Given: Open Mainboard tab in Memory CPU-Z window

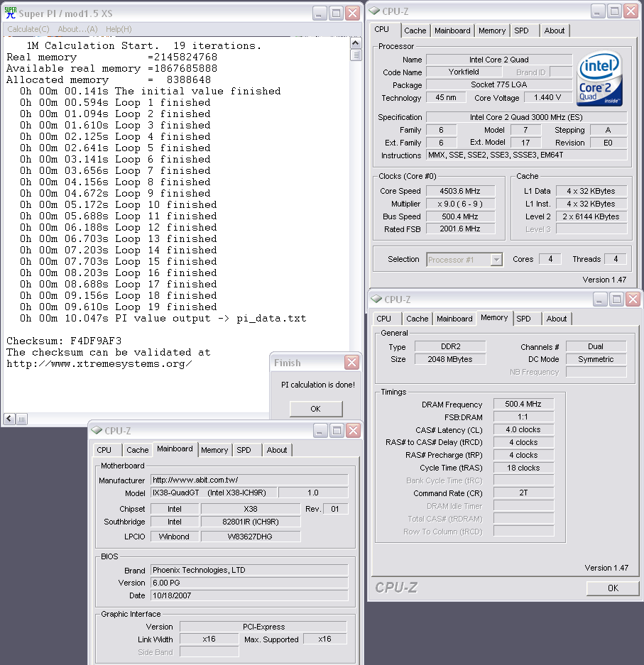Looking at the screenshot, I should pyautogui.click(x=454, y=319).
